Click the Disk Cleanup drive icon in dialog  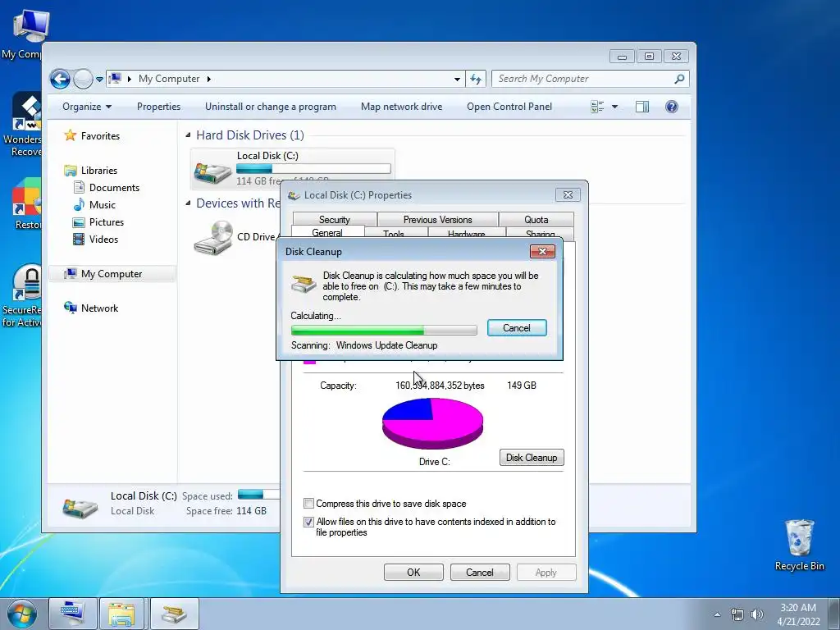point(304,283)
